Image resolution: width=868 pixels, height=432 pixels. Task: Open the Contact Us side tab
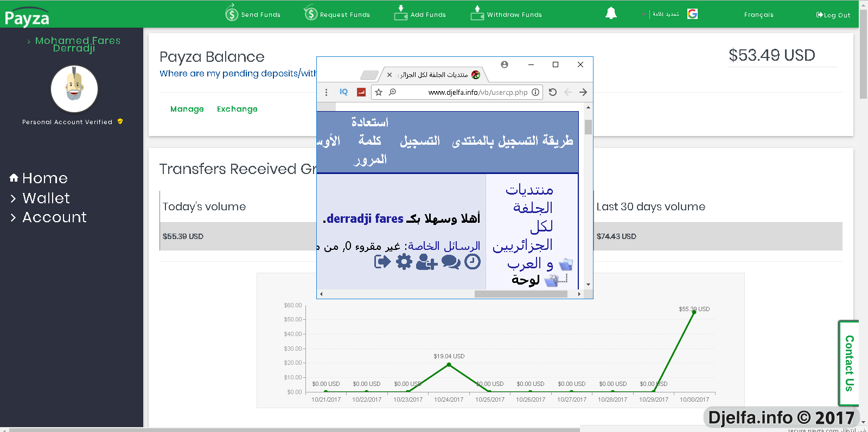(x=849, y=363)
